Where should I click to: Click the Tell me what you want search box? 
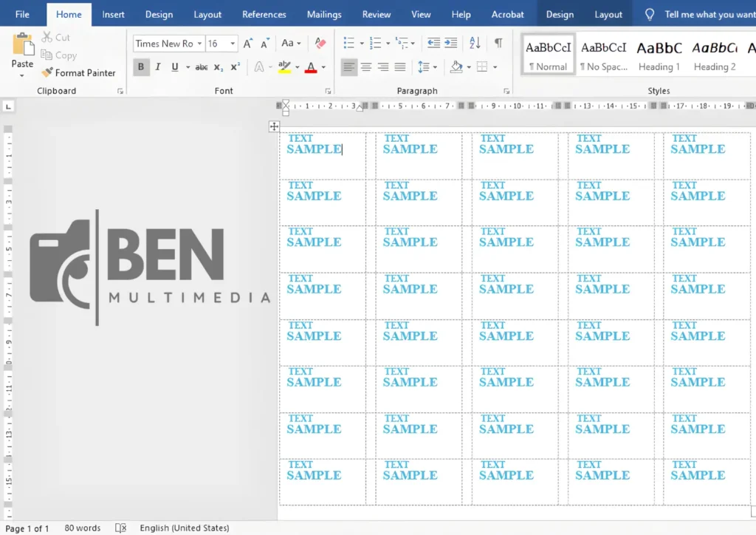click(x=709, y=13)
